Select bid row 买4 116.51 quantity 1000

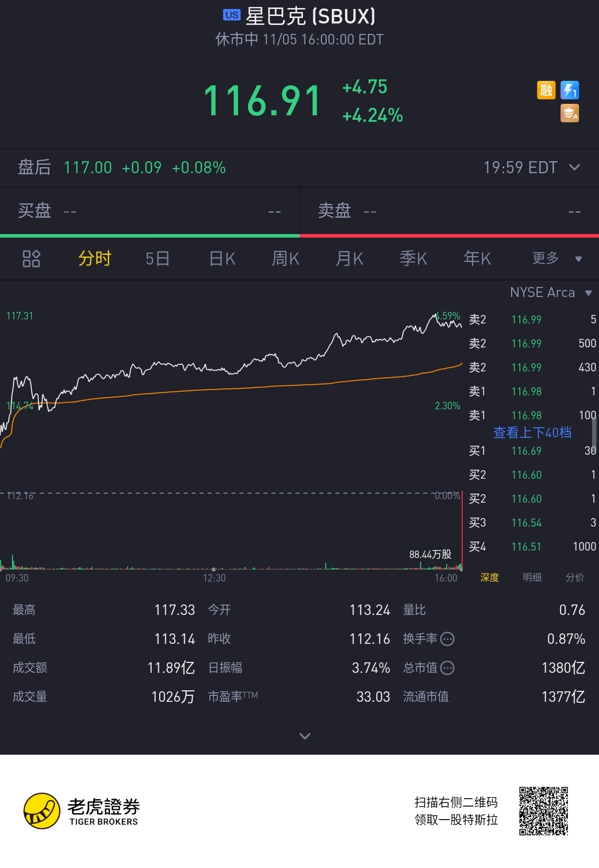coord(532,547)
